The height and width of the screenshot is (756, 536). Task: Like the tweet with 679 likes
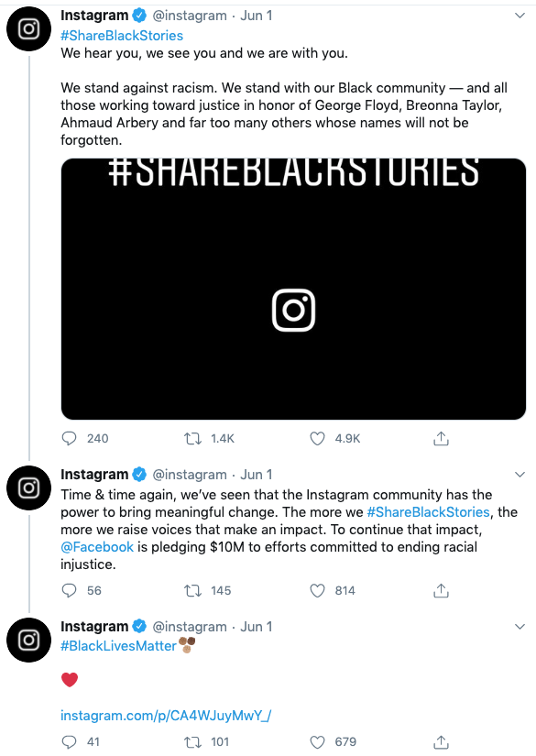pos(317,741)
